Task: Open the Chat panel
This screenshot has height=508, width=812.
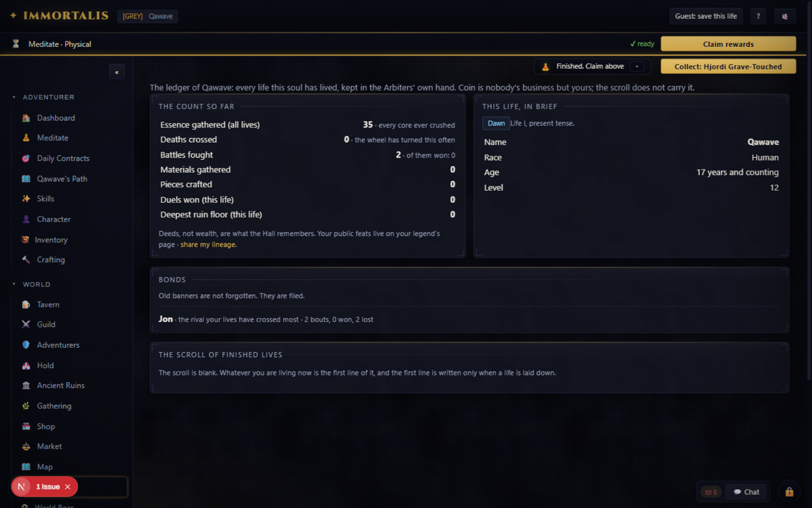Action: point(746,492)
